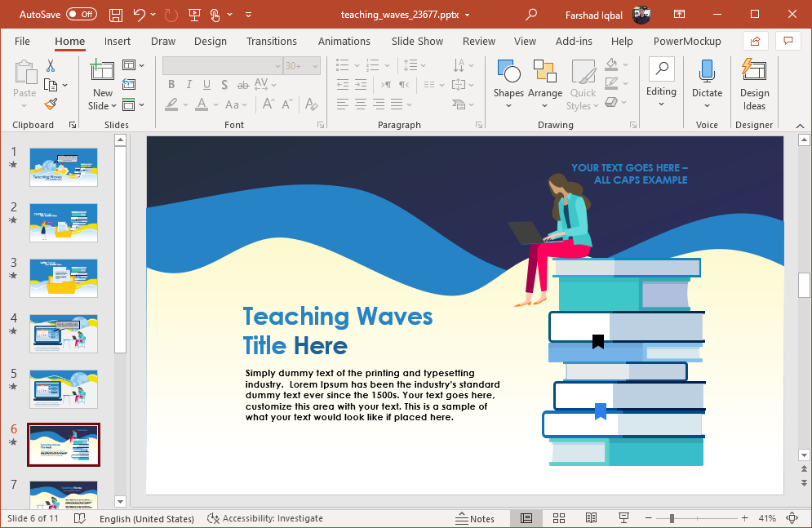812x528 pixels.
Task: Switch to the Insert tab
Action: [x=118, y=41]
